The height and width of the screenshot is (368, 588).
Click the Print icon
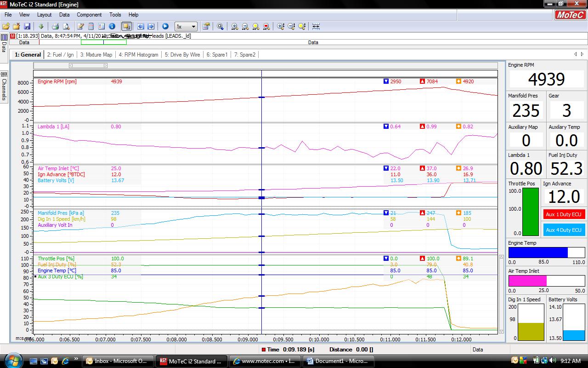(x=55, y=27)
